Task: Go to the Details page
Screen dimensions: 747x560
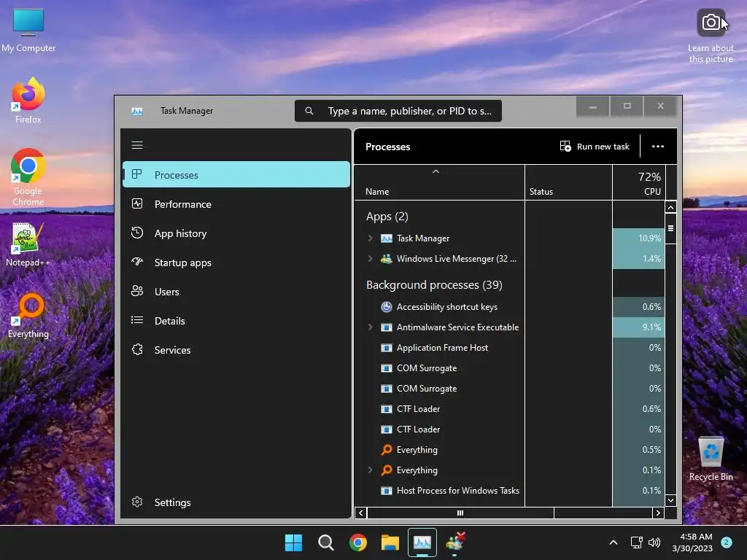Action: (x=236, y=321)
